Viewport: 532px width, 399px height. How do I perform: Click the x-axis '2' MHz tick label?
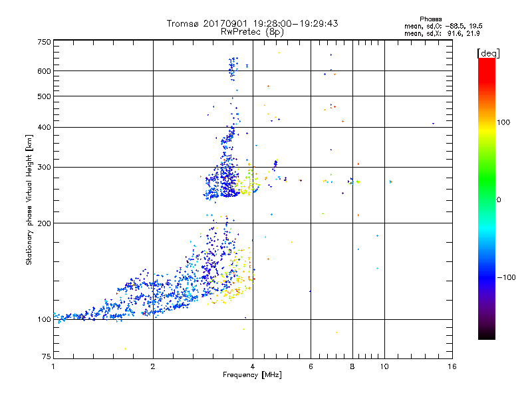click(153, 366)
